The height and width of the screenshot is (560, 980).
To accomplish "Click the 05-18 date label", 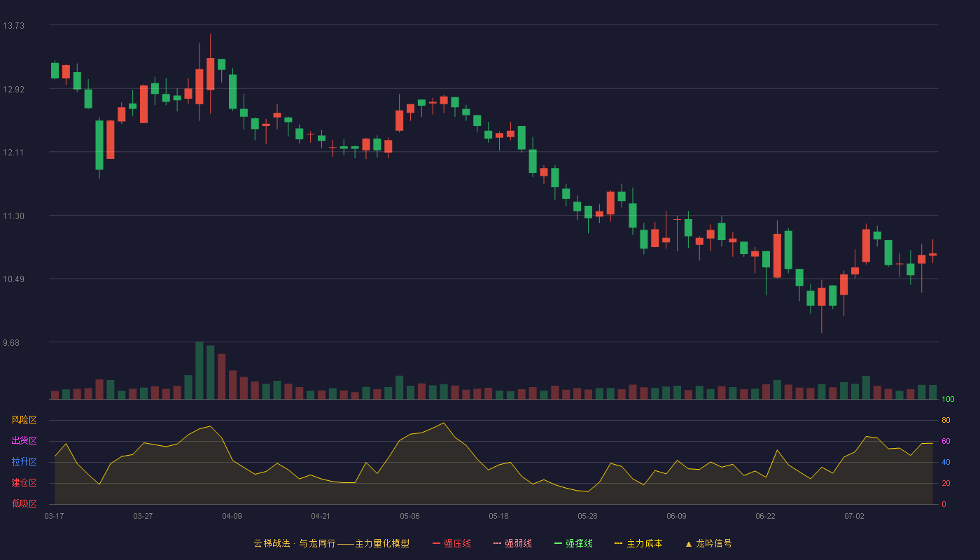I will 498,516.
